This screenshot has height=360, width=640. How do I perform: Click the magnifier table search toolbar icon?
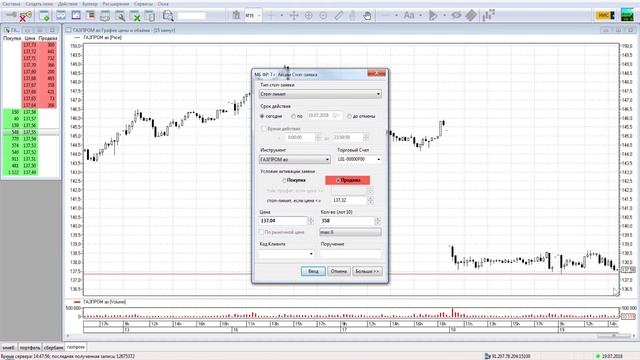(120, 16)
